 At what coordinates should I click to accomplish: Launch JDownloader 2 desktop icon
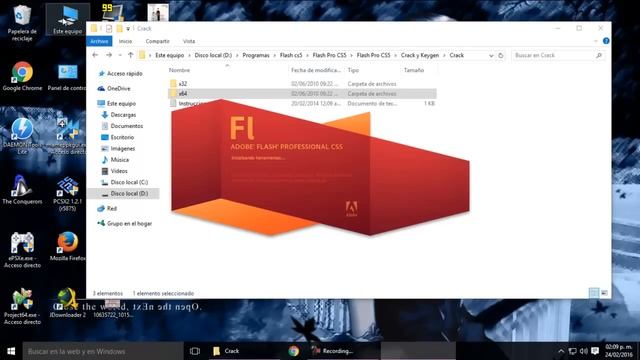pyautogui.click(x=67, y=303)
